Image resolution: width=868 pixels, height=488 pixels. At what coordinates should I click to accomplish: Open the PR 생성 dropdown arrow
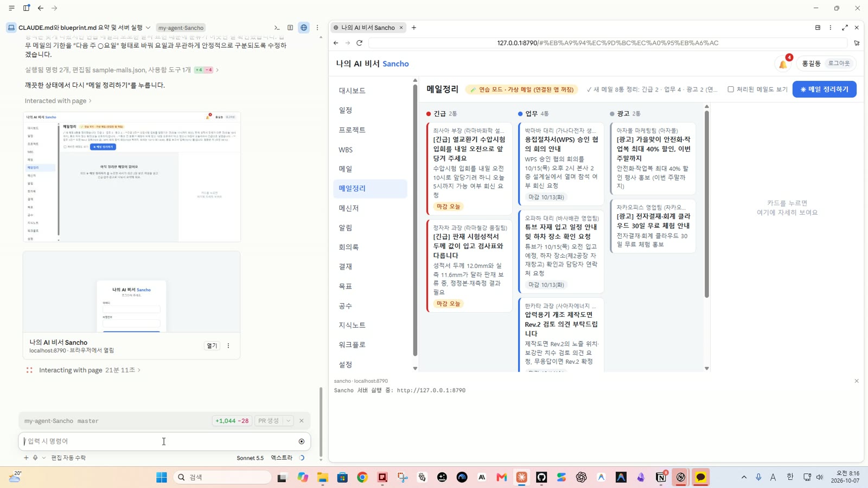289,421
